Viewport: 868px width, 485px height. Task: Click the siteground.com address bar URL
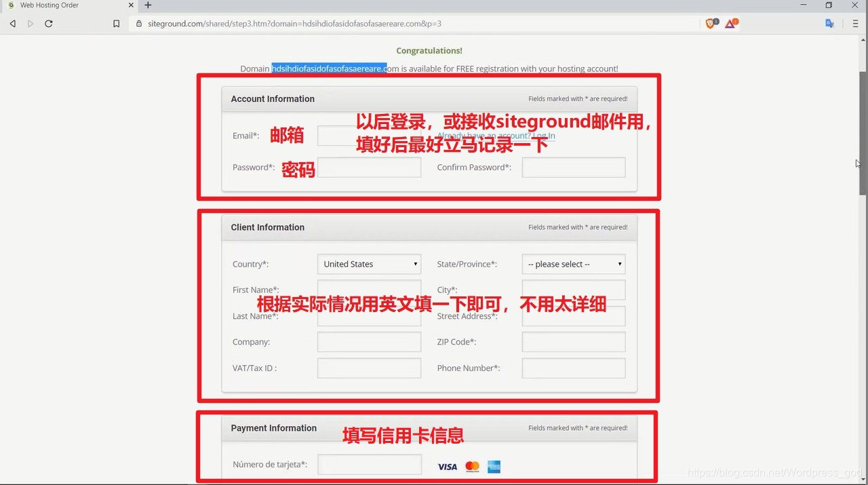click(x=294, y=24)
